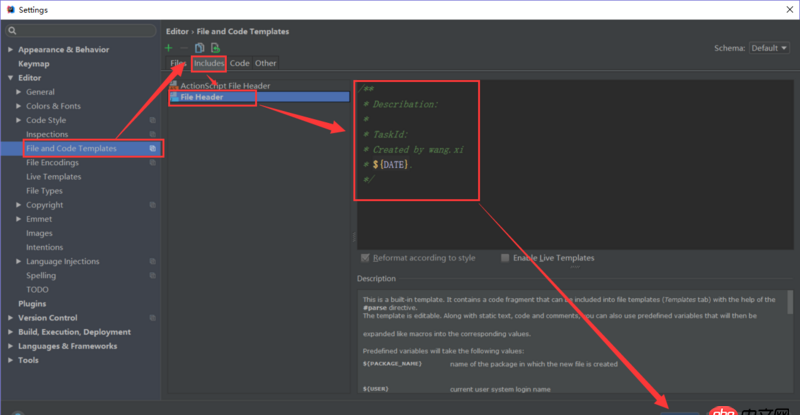Click the green plus Create Template icon
The height and width of the screenshot is (415, 800).
pos(169,48)
